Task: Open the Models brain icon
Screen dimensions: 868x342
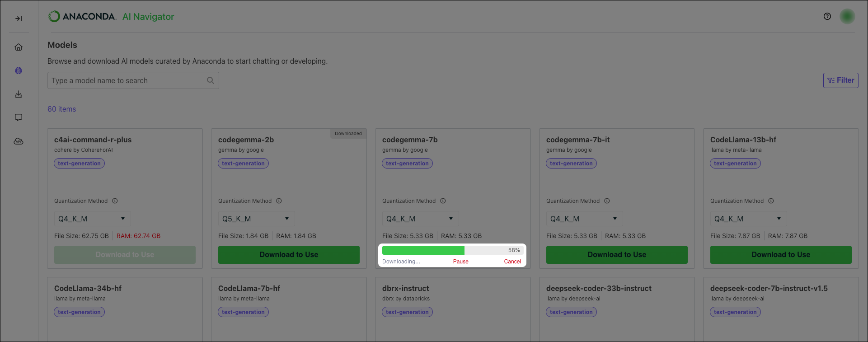Action: tap(19, 70)
